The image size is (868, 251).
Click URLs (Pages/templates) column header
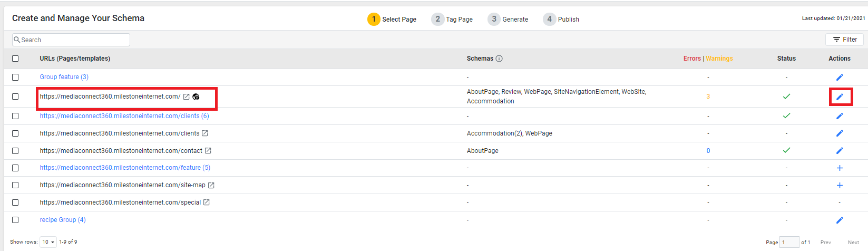(x=75, y=59)
